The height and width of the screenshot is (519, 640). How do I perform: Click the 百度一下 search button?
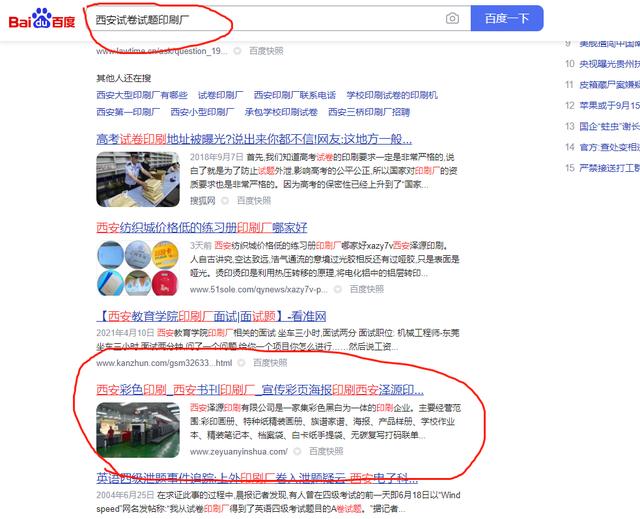click(507, 18)
